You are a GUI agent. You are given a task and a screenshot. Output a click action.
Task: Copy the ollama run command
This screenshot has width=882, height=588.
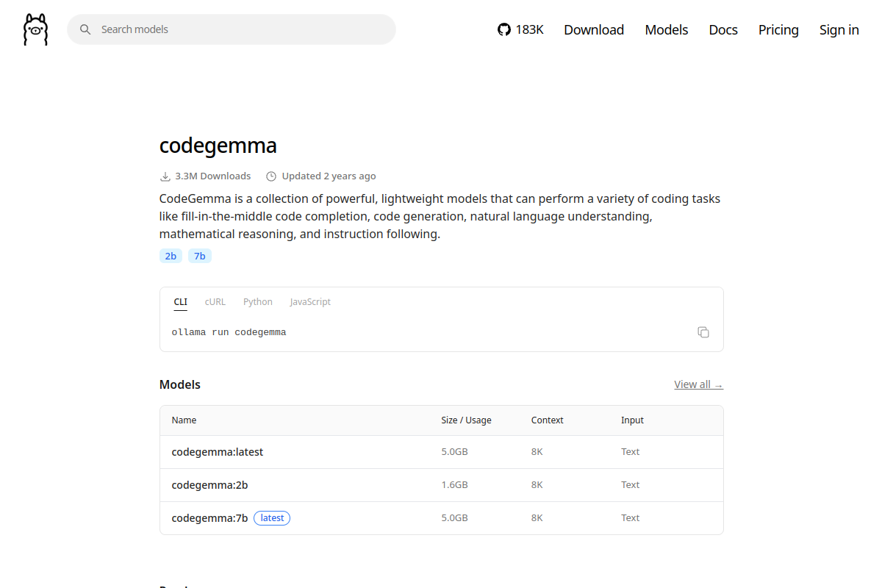[x=703, y=332]
